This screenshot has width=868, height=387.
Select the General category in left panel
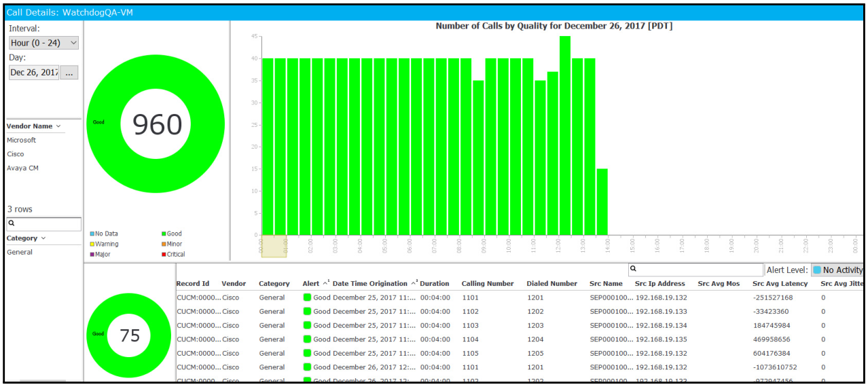(20, 252)
